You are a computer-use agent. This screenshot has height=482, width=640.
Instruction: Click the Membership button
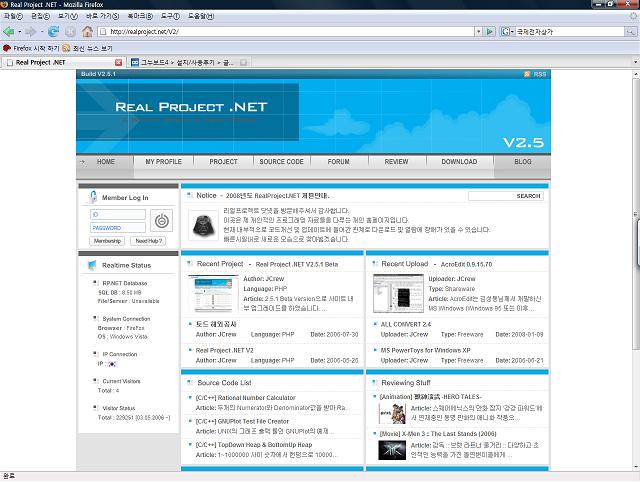pos(107,241)
